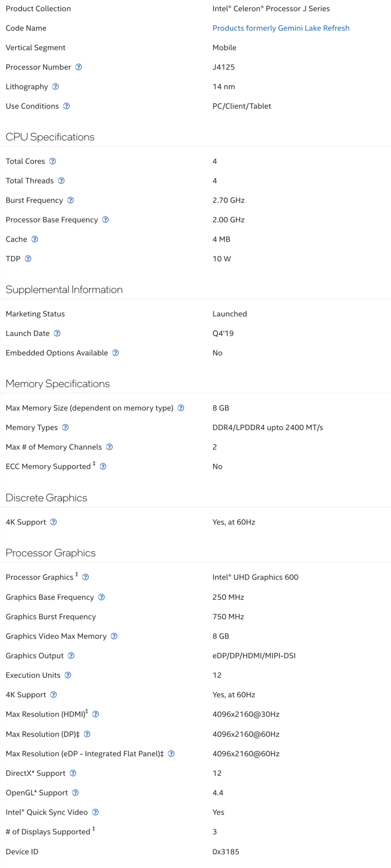391x868 pixels.
Task: Show info for Graphics Base Frequency
Action: (x=102, y=597)
